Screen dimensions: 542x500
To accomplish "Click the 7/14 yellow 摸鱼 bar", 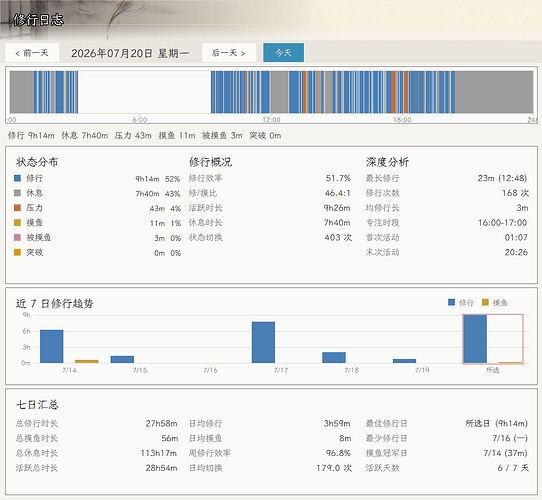I will tap(87, 361).
